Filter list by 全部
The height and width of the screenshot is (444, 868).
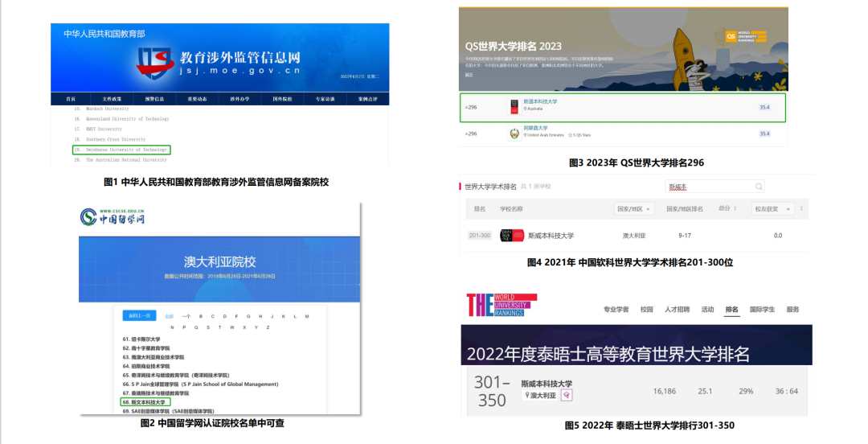pyautogui.click(x=169, y=316)
